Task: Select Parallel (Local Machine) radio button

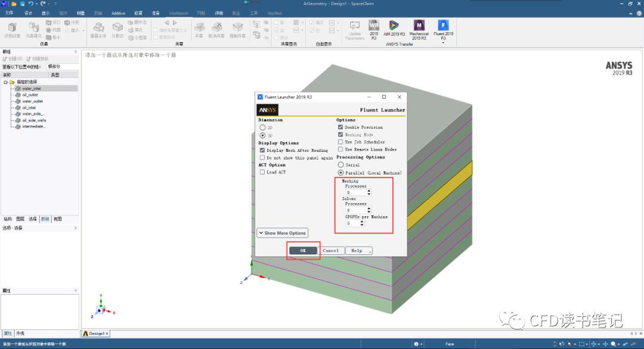Action: (x=340, y=173)
